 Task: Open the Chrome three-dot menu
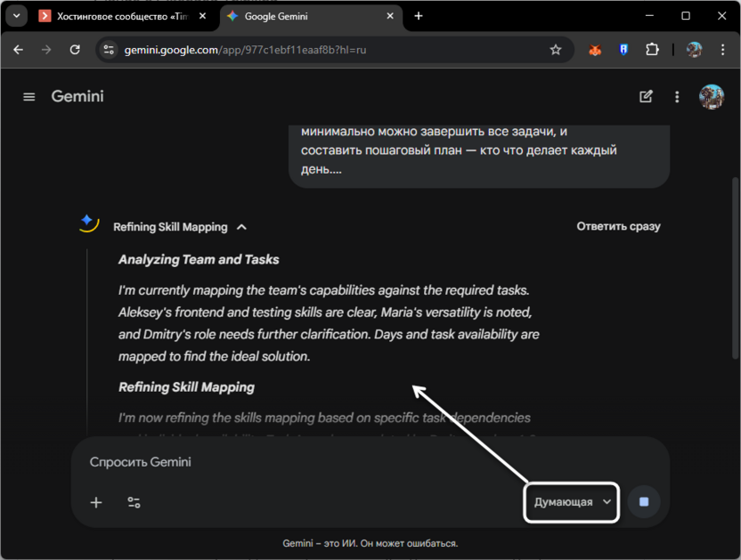click(722, 50)
